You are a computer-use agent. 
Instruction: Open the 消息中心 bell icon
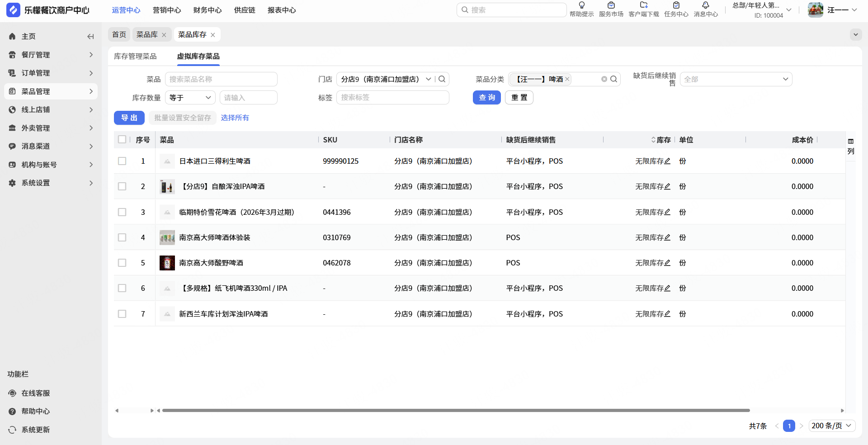[705, 5]
